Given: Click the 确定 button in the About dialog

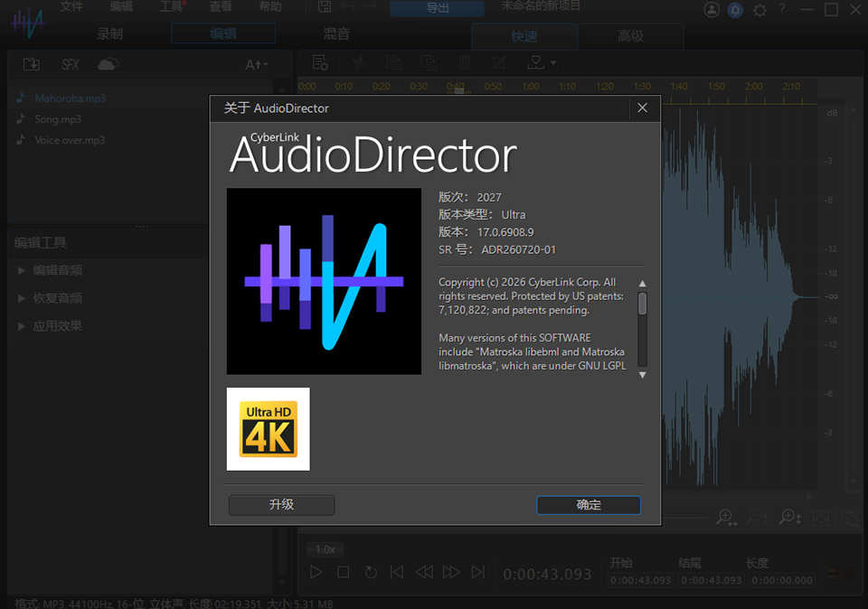Looking at the screenshot, I should coord(589,504).
